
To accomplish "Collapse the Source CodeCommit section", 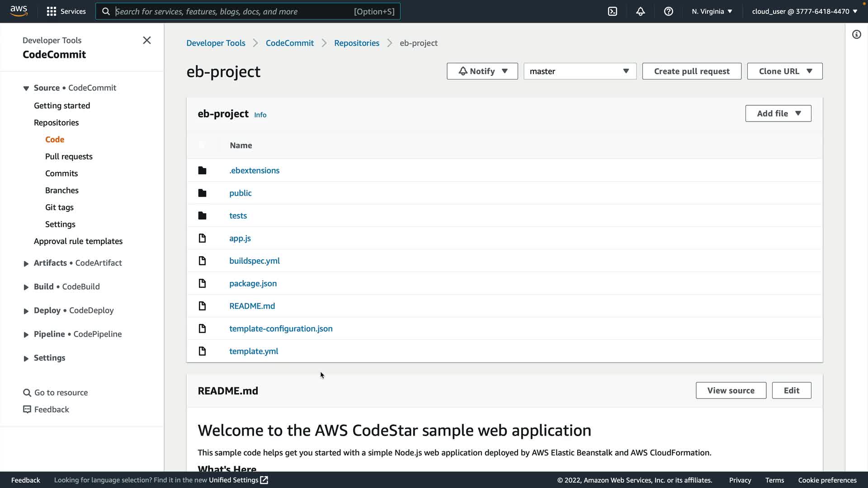I will pyautogui.click(x=26, y=88).
